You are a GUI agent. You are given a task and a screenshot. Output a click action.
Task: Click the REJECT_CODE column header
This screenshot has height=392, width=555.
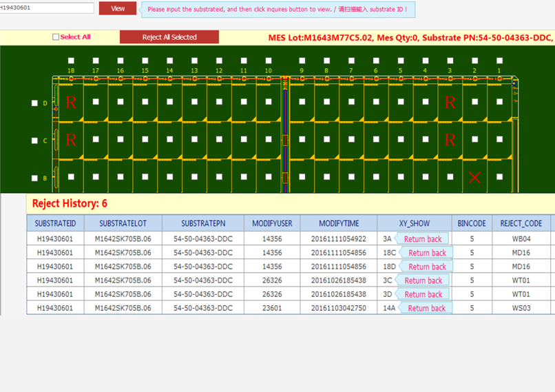(521, 223)
